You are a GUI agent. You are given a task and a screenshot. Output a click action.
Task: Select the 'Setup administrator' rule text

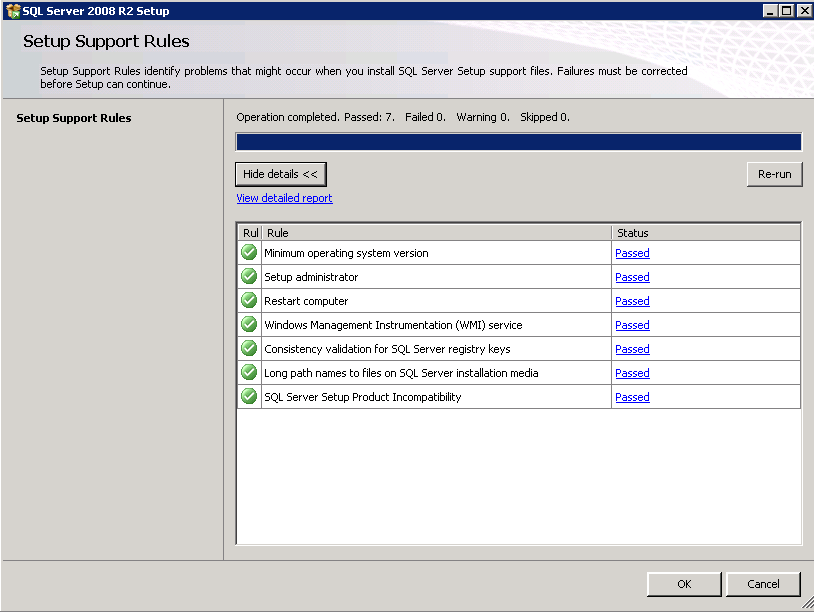pos(311,277)
